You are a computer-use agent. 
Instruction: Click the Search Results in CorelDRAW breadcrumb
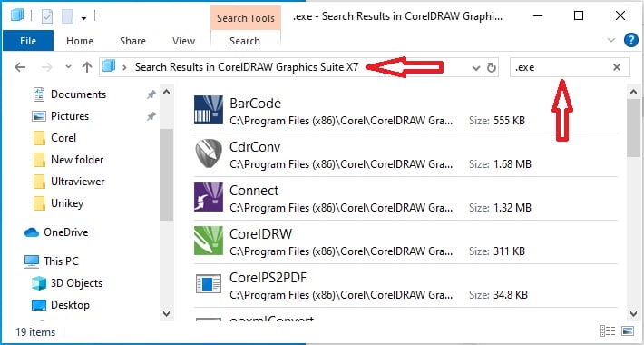(x=247, y=67)
